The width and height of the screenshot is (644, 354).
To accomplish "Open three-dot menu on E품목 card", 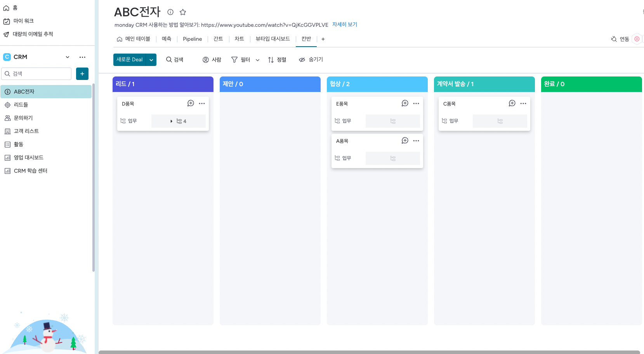I will [x=416, y=104].
